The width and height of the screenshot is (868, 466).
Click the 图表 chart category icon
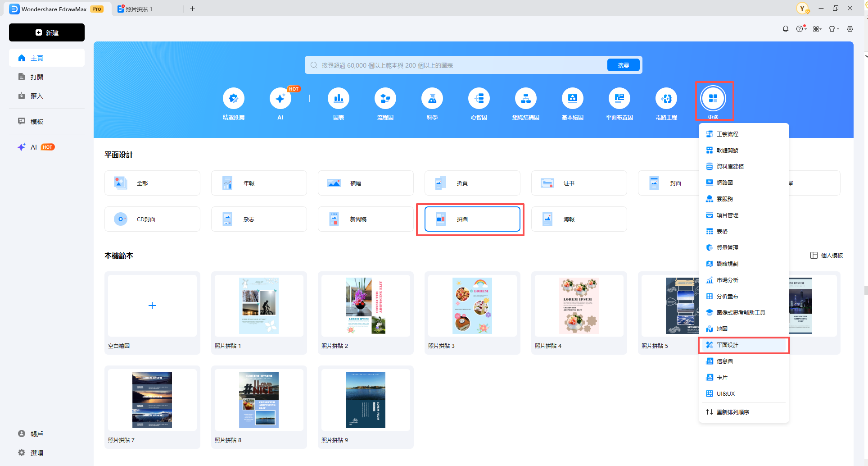click(x=338, y=99)
